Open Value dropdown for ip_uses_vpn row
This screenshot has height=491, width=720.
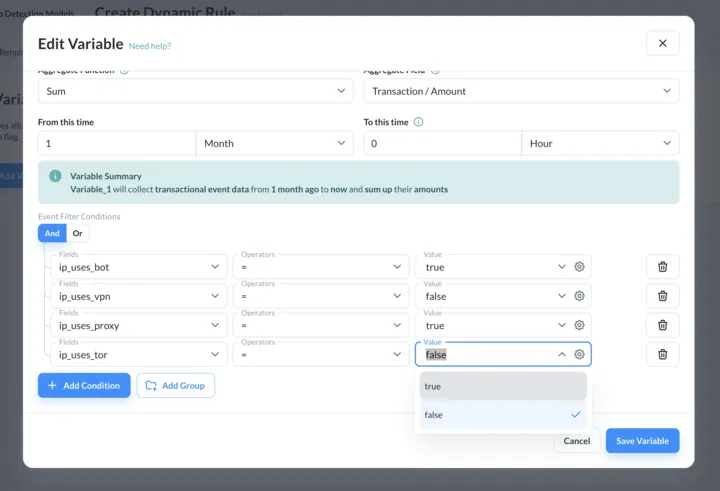click(562, 296)
